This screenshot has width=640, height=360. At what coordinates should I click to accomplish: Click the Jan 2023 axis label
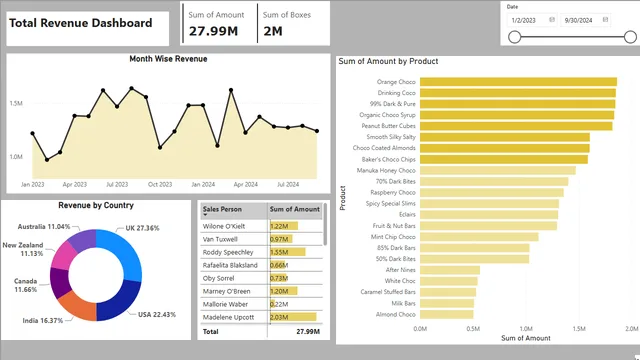[x=32, y=184]
